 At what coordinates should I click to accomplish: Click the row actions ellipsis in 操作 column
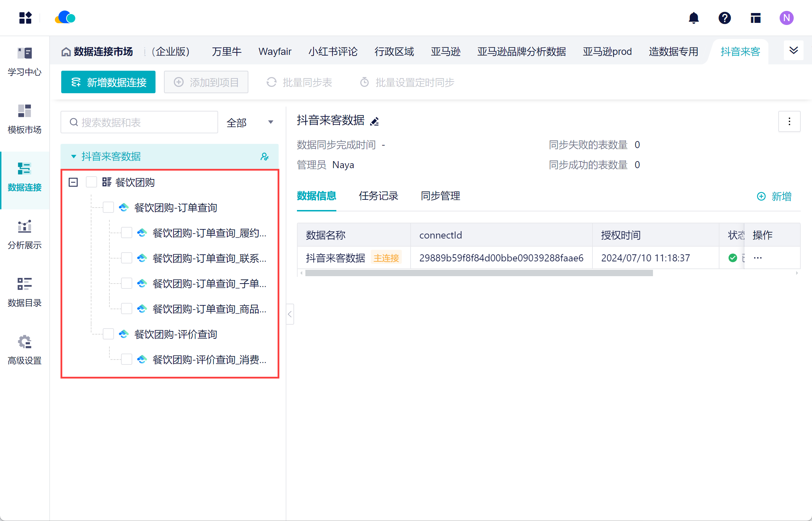coord(758,258)
